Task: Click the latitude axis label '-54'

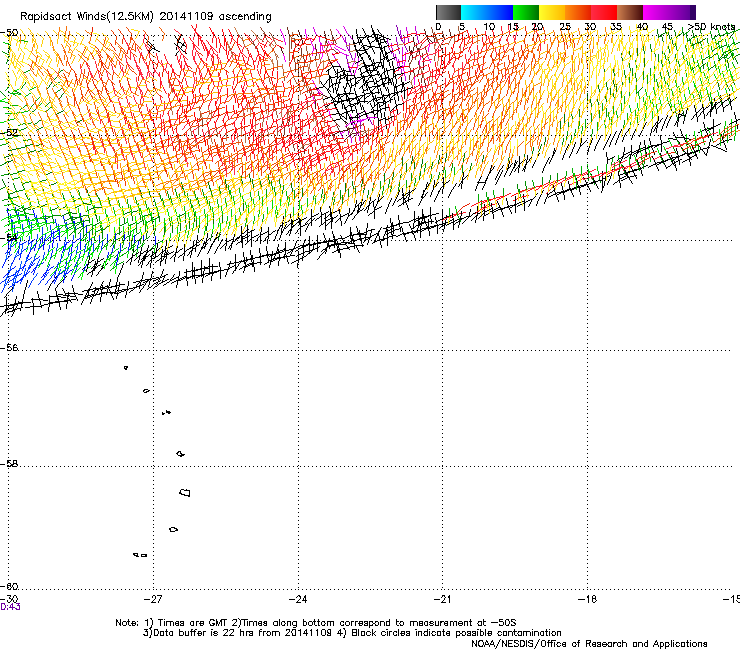Action: (9, 238)
